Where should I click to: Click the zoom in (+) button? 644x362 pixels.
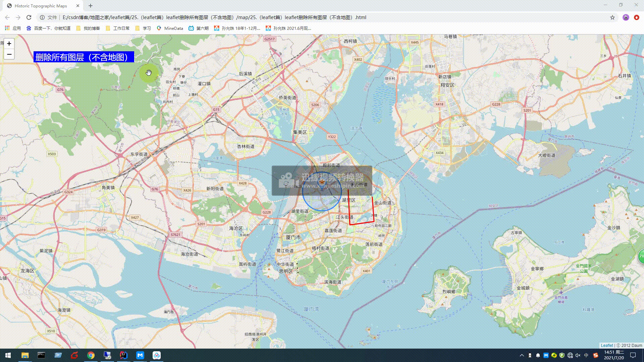(x=9, y=43)
